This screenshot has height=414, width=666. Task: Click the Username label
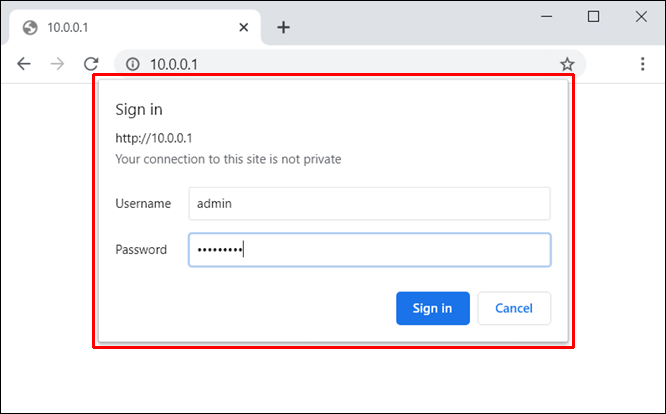(x=144, y=203)
